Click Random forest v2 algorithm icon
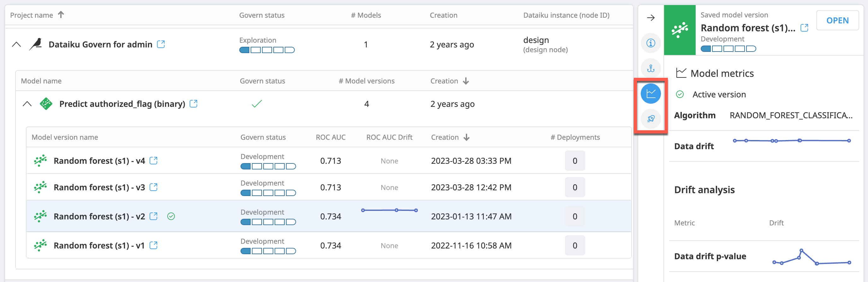868x282 pixels. pyautogui.click(x=40, y=216)
